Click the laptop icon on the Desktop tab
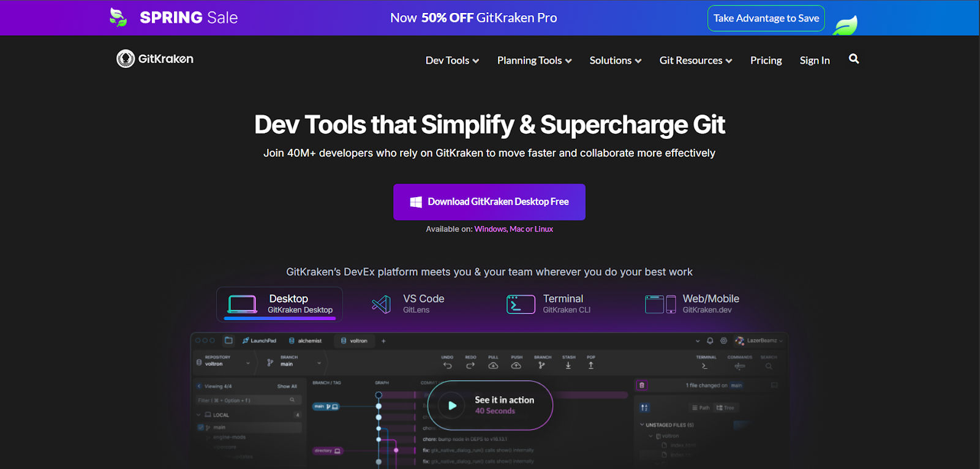 point(242,304)
